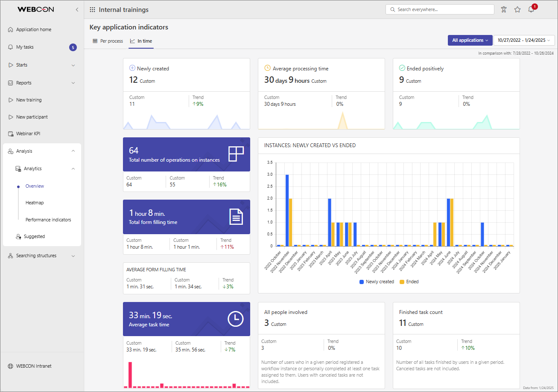Click the document icon on form filling tile
This screenshot has height=392, width=558.
(x=236, y=217)
